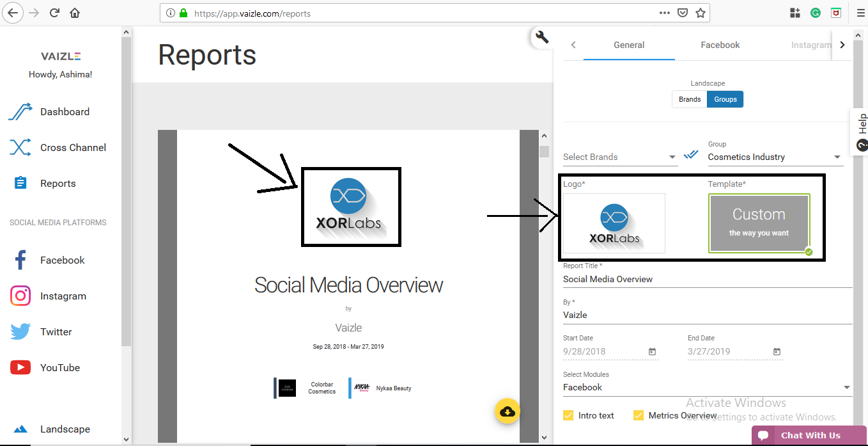The height and width of the screenshot is (446, 868).
Task: Open the Select Modules Facebook dropdown
Action: click(708, 387)
